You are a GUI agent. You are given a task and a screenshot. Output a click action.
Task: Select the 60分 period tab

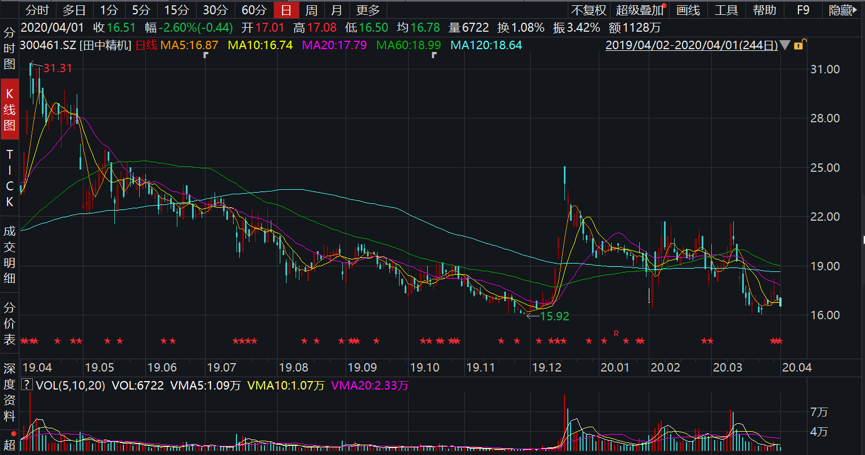(254, 10)
